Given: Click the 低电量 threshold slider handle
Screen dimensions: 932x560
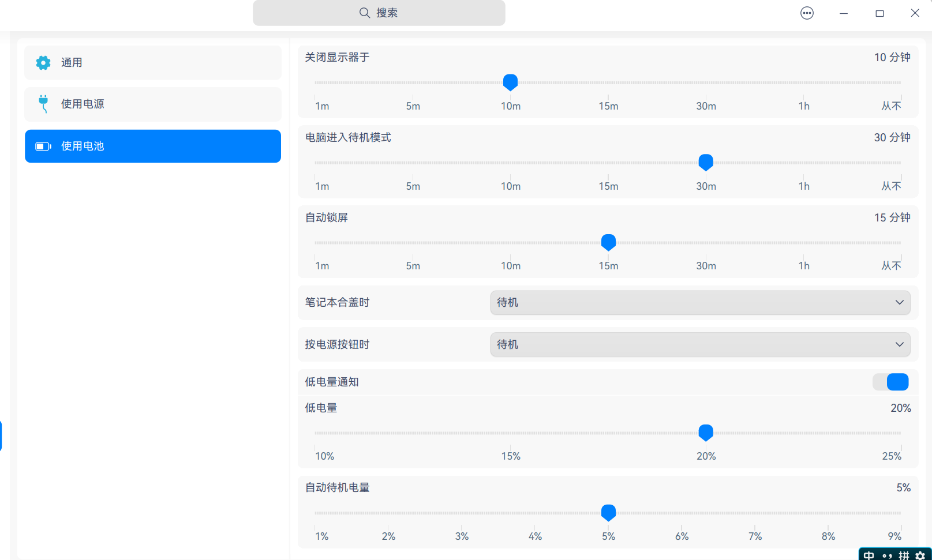Looking at the screenshot, I should (x=706, y=433).
